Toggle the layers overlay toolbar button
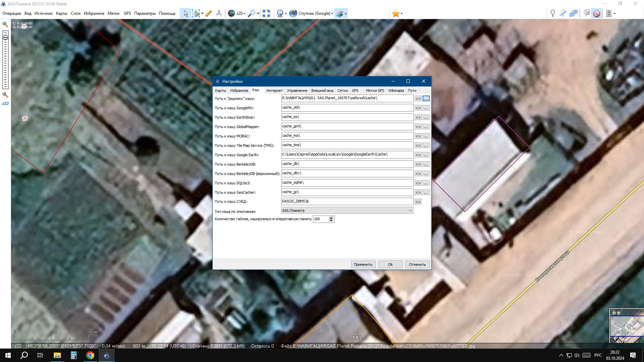Screen dimensions: 644x362 (x=340, y=13)
